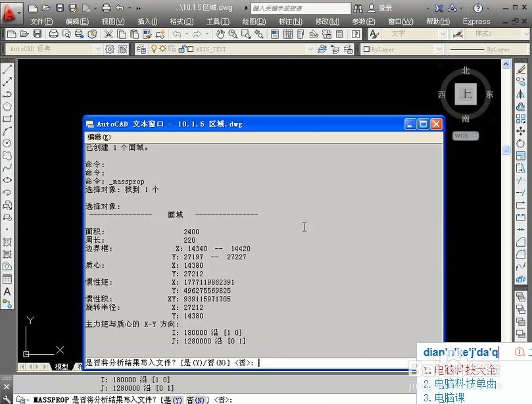The height and width of the screenshot is (404, 532).
Task: Choose 否(N) option in command line
Action: tap(195, 400)
